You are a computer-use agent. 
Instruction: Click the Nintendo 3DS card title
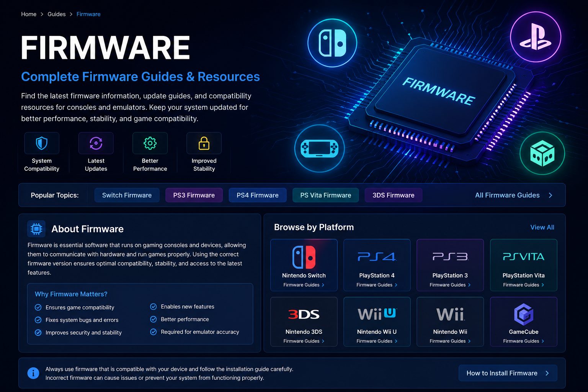[304, 332]
